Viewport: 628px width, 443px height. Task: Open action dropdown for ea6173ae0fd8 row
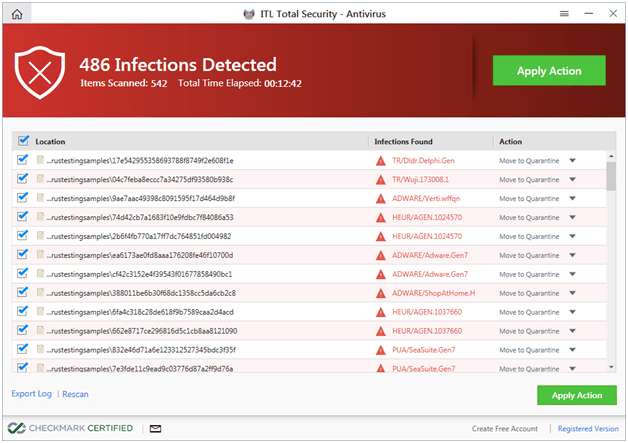click(572, 255)
